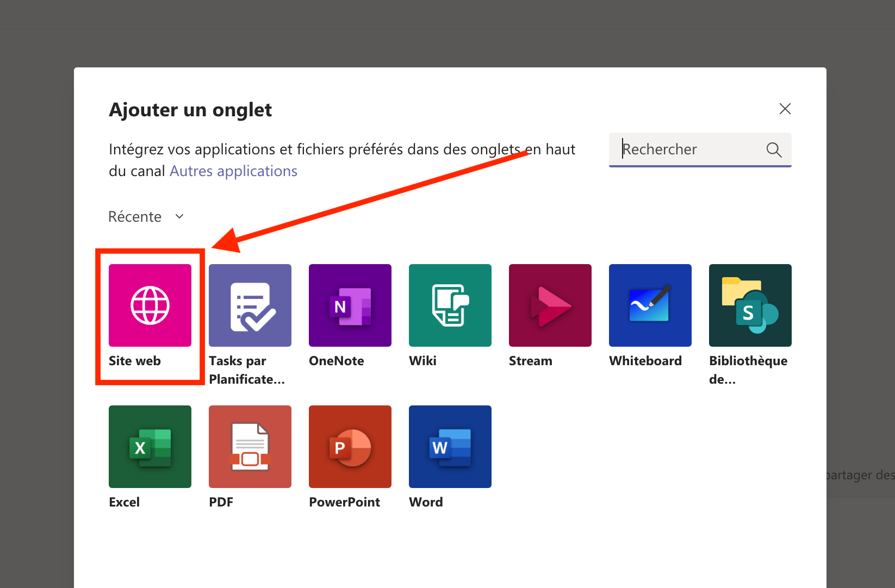Pick the Word app icon
Image resolution: width=895 pixels, height=588 pixels.
450,447
